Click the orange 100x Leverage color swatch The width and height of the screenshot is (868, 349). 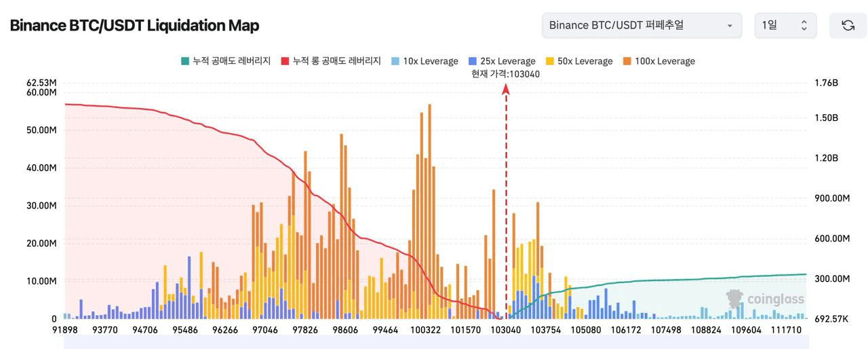coord(627,61)
